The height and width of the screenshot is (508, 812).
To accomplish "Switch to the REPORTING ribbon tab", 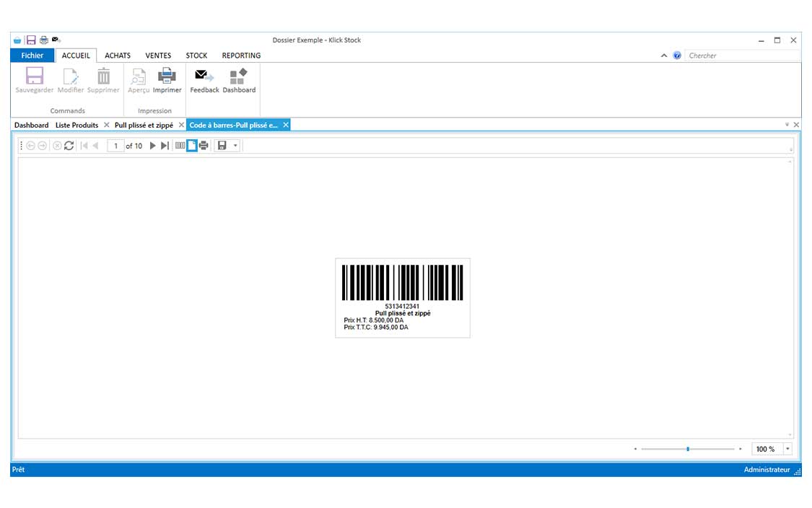I will [241, 56].
